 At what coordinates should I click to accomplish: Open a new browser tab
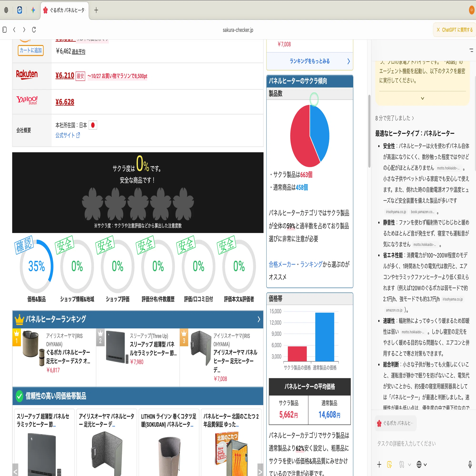[x=96, y=10]
